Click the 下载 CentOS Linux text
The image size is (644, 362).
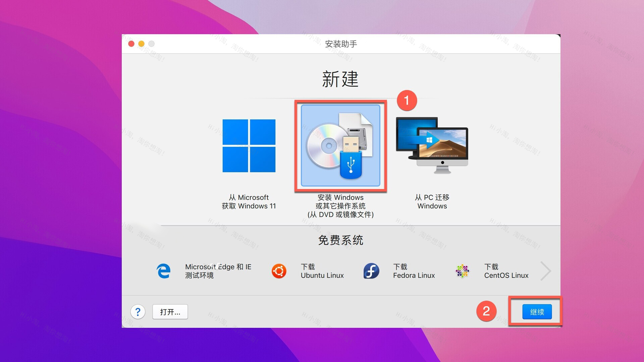click(x=506, y=271)
